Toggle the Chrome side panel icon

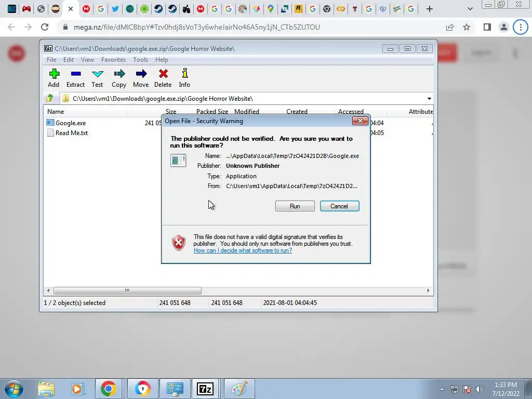tap(487, 27)
